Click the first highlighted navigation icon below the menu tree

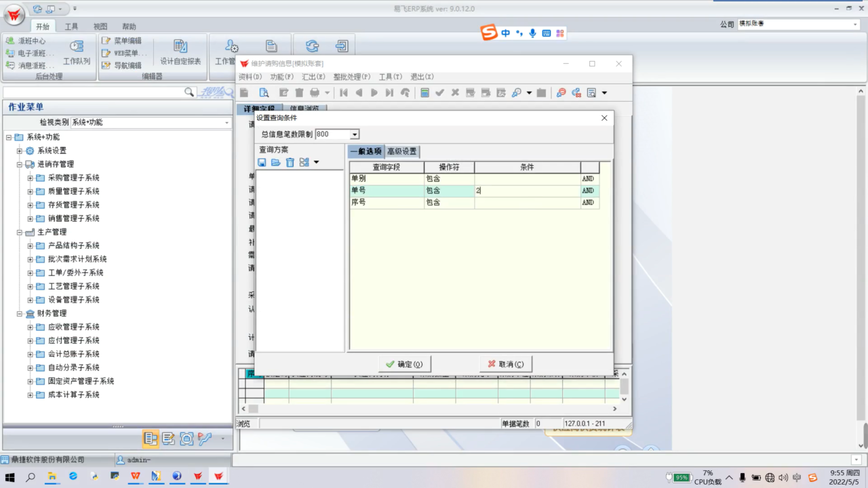tap(151, 439)
